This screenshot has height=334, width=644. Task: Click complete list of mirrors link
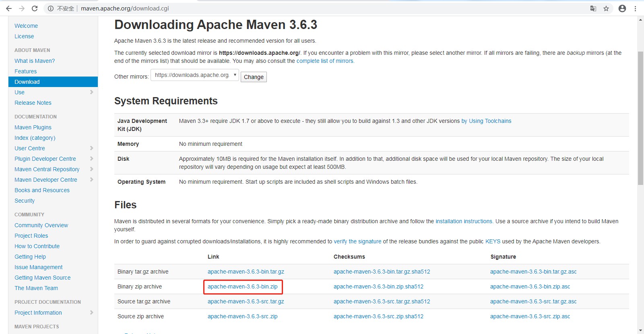click(x=325, y=61)
